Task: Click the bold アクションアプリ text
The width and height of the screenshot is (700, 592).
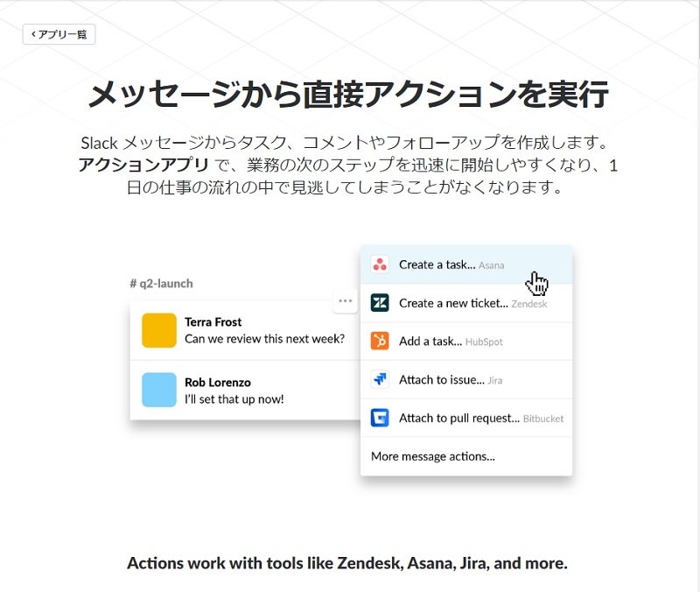Action: point(143,165)
